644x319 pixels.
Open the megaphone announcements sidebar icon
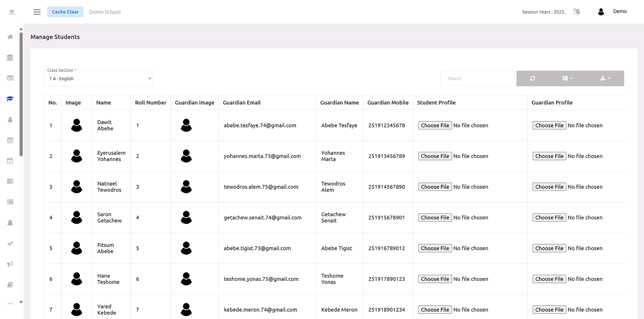(10, 264)
